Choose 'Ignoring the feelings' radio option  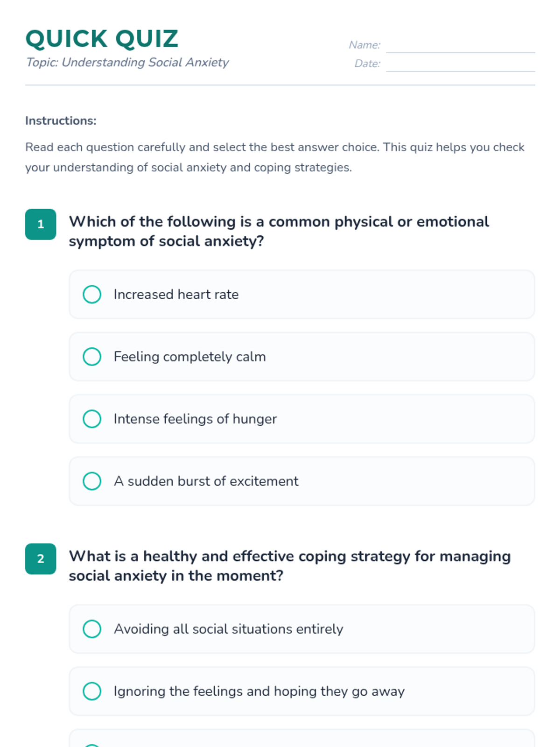(92, 691)
